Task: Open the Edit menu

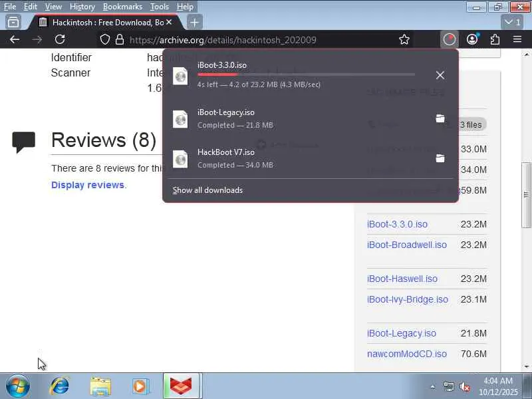Action: click(30, 7)
